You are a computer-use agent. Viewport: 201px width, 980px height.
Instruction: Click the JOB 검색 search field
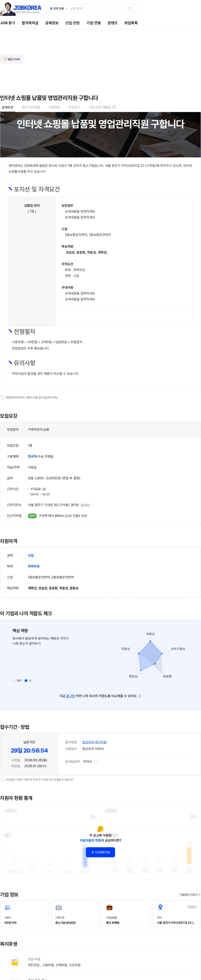pyautogui.click(x=97, y=9)
